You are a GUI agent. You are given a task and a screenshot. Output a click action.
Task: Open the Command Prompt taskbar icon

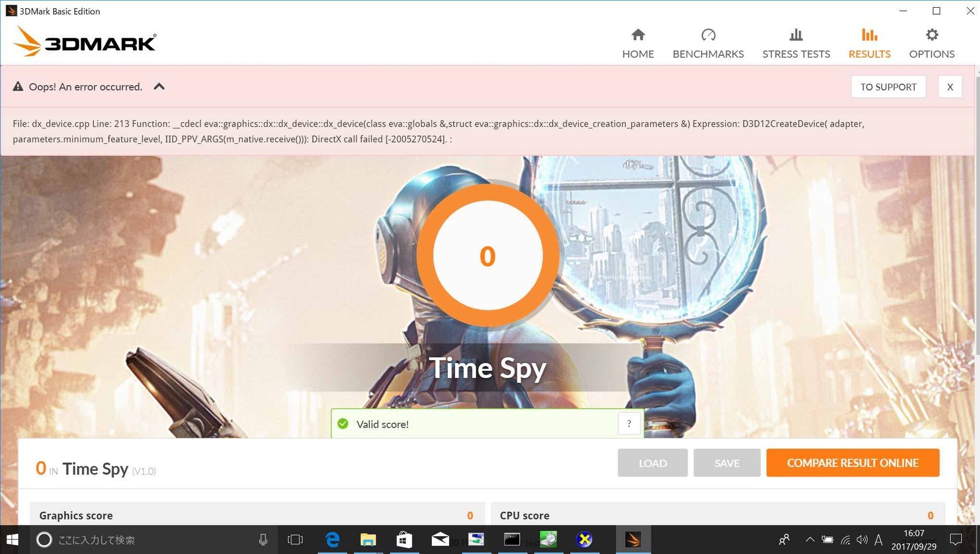[x=512, y=539]
